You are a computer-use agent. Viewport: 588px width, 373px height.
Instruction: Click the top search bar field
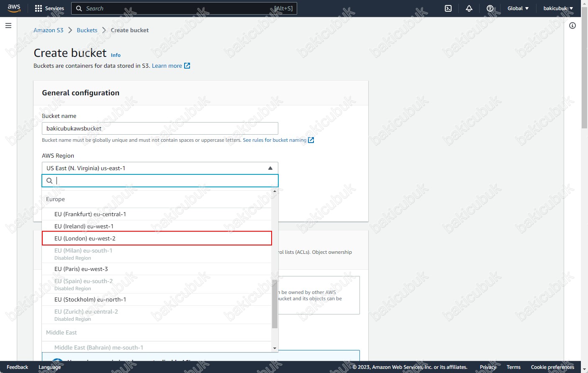[x=184, y=8]
